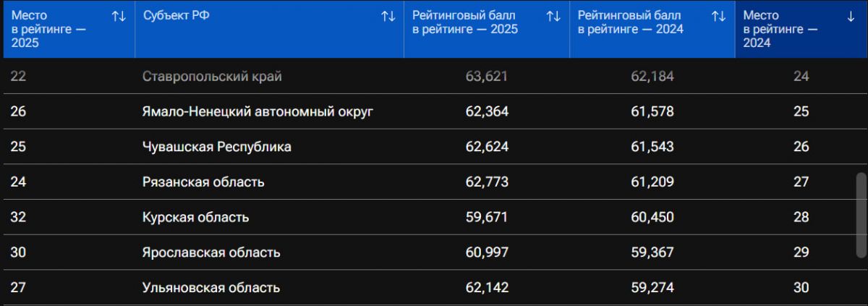Screen dimensions: 868x306
Task: Click Место в рейтинге 2024 header
Action: click(780, 29)
